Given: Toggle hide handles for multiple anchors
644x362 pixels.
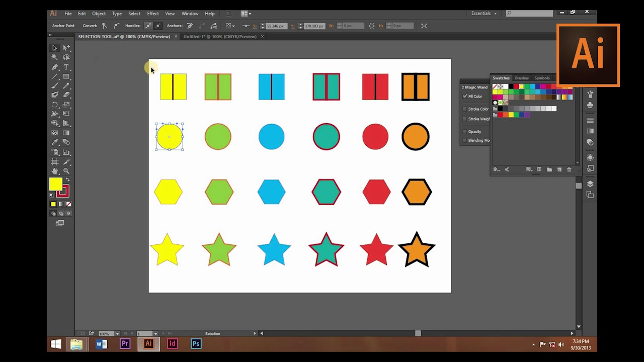Looking at the screenshot, I should (x=158, y=26).
